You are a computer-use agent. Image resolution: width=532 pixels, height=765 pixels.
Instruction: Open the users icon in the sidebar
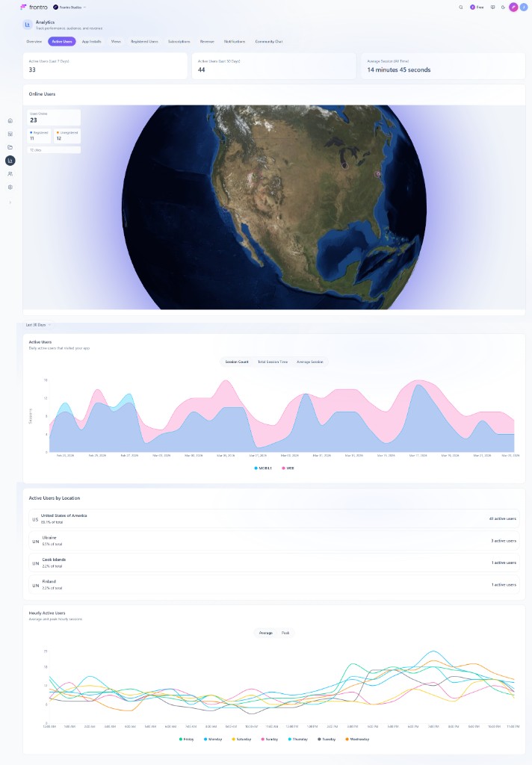coord(10,174)
